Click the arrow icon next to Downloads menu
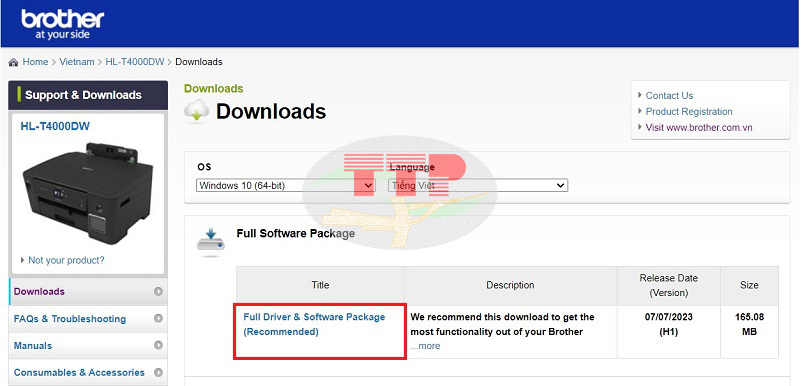 click(158, 292)
